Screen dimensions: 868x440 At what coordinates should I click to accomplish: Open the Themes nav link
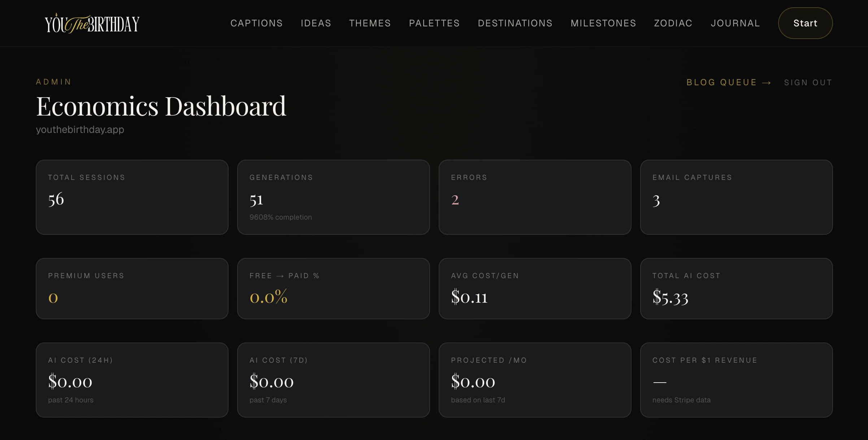coord(370,23)
